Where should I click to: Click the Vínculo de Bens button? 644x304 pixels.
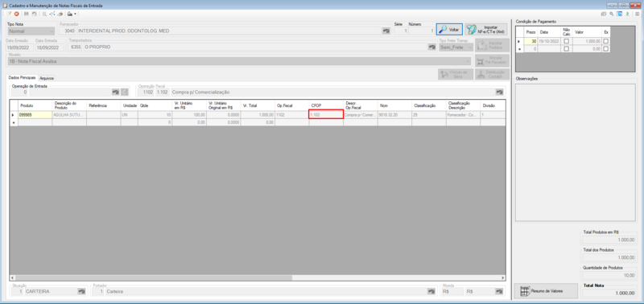point(456,74)
